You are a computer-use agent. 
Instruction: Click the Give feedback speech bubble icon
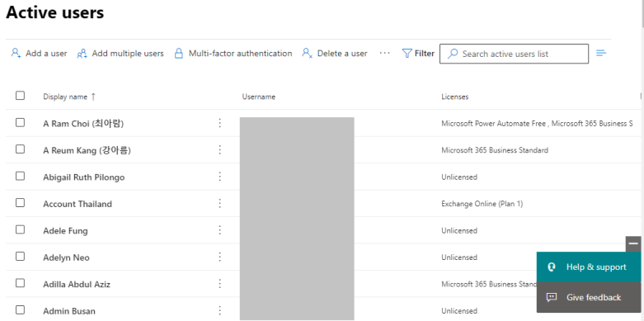[x=552, y=297]
